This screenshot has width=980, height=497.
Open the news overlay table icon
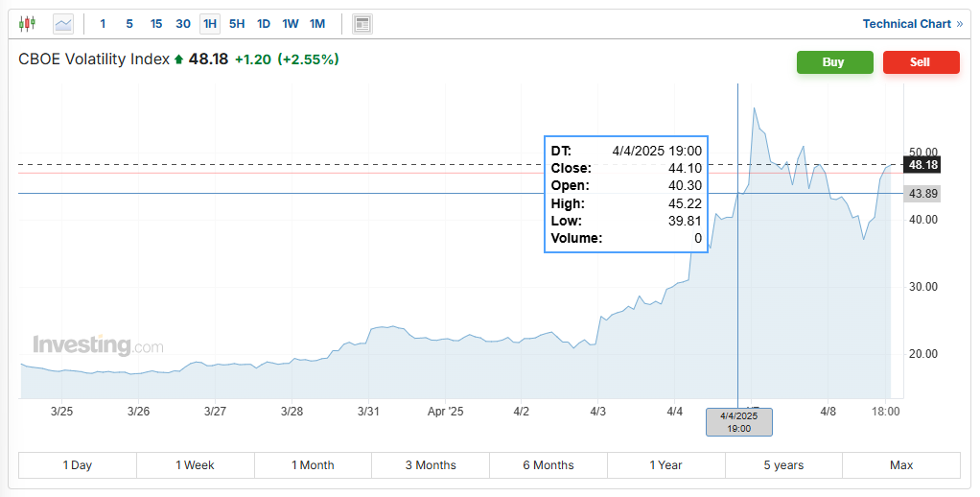[362, 24]
